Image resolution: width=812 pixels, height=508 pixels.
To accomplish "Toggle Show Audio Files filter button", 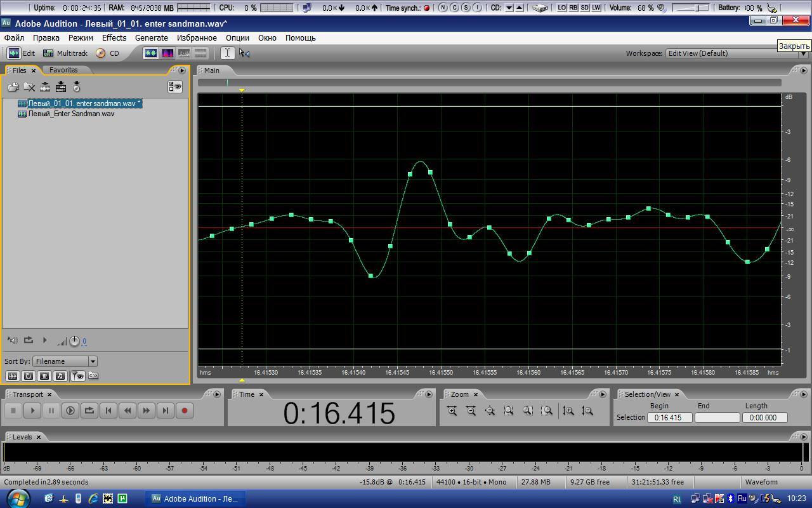I will tap(13, 376).
